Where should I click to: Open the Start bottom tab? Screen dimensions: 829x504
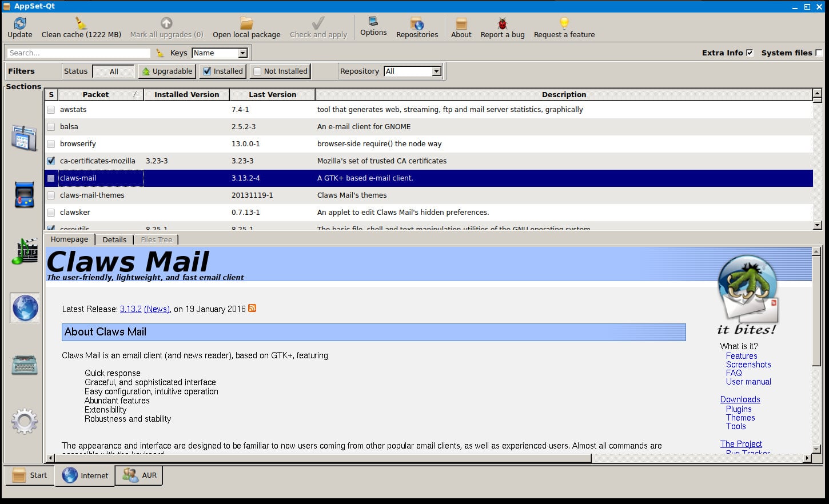30,475
